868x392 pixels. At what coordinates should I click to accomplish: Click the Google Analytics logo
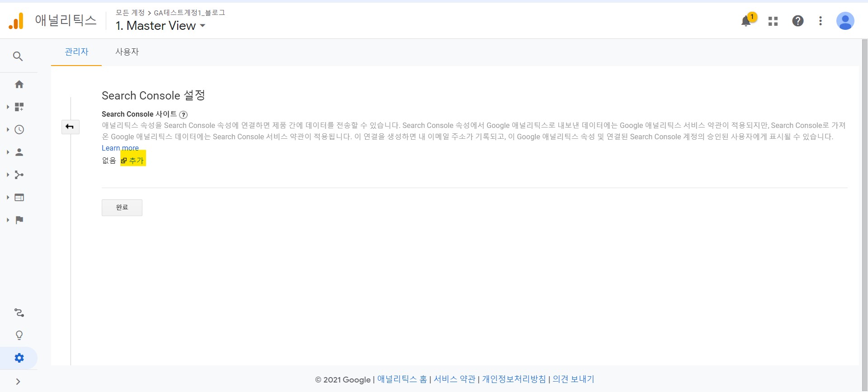16,21
